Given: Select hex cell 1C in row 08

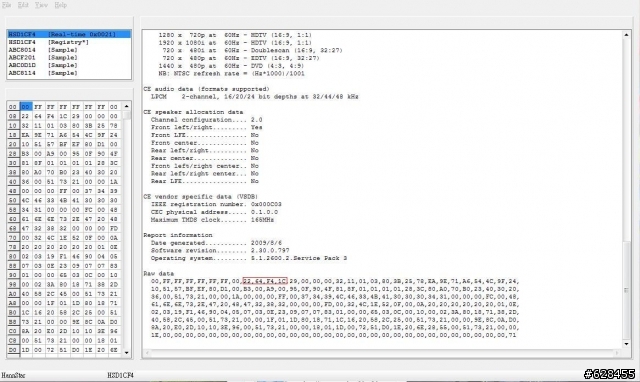Looking at the screenshot, I should coord(63,116).
